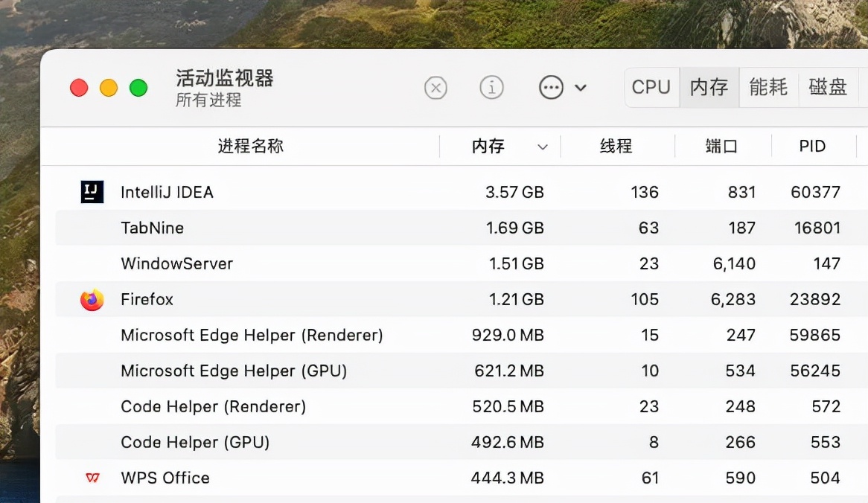The height and width of the screenshot is (503, 868).
Task: Select the TabNine process row
Action: pyautogui.click(x=298, y=228)
